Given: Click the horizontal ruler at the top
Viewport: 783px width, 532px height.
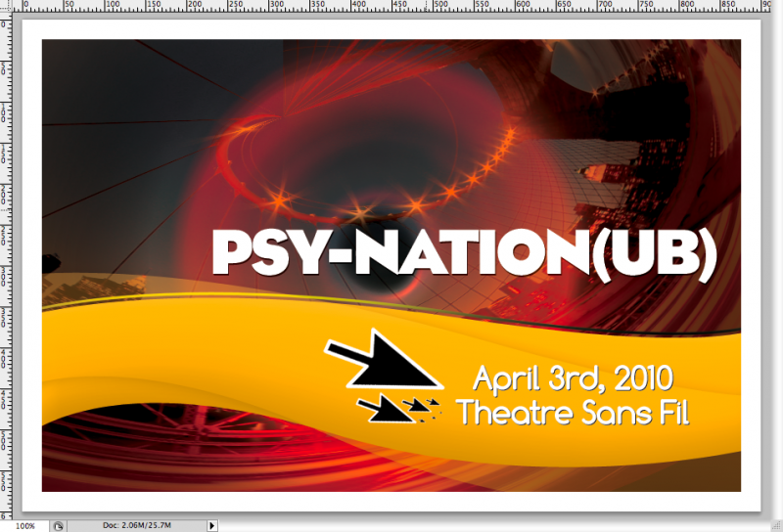Looking at the screenshot, I should [x=391, y=6].
